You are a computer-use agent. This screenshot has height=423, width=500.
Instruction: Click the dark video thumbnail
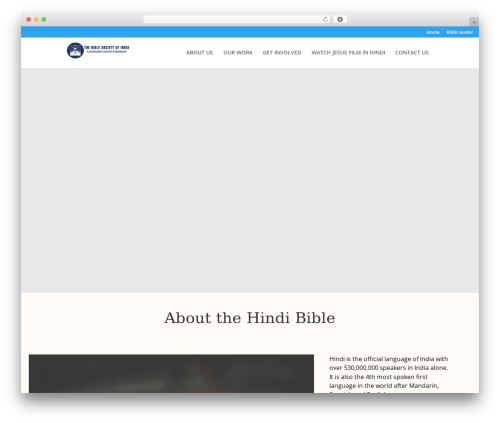(x=171, y=374)
